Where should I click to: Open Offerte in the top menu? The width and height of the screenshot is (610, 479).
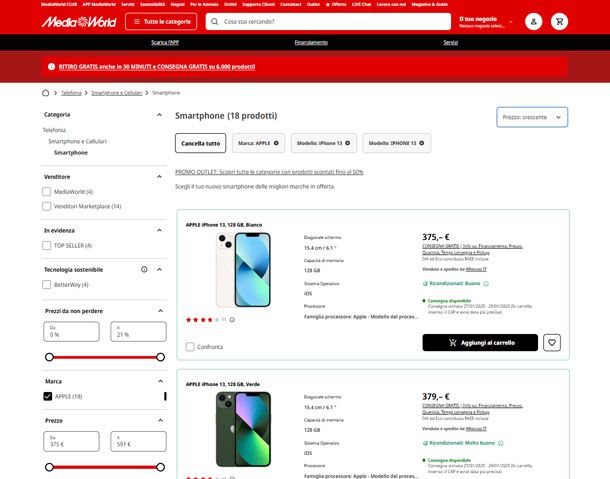336,4
